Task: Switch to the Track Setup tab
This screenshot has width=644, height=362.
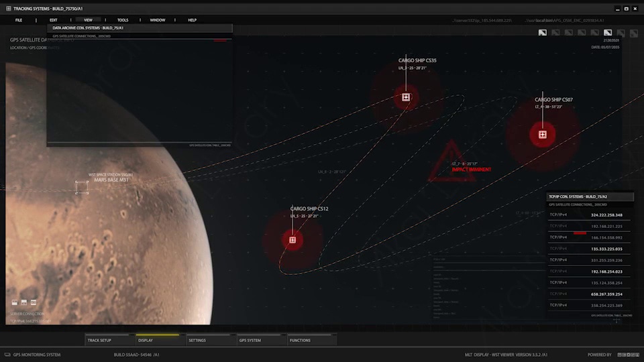Action: (x=109, y=340)
